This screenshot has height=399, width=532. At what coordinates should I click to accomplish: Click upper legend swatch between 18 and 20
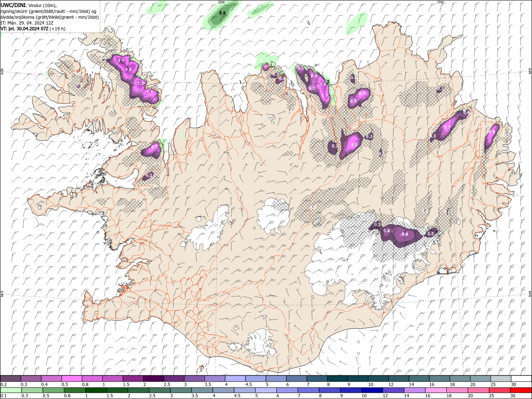click(x=459, y=379)
